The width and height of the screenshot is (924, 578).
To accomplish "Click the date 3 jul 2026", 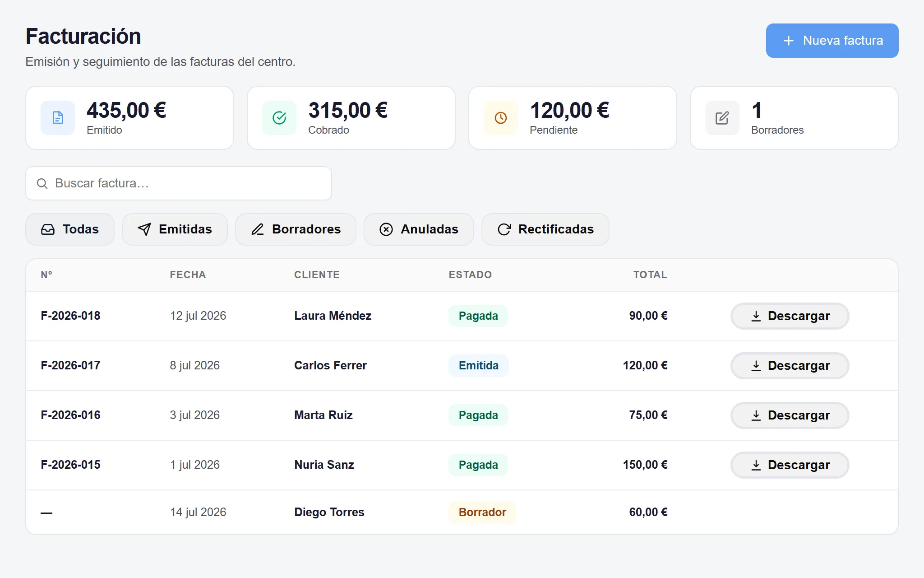I will (195, 415).
